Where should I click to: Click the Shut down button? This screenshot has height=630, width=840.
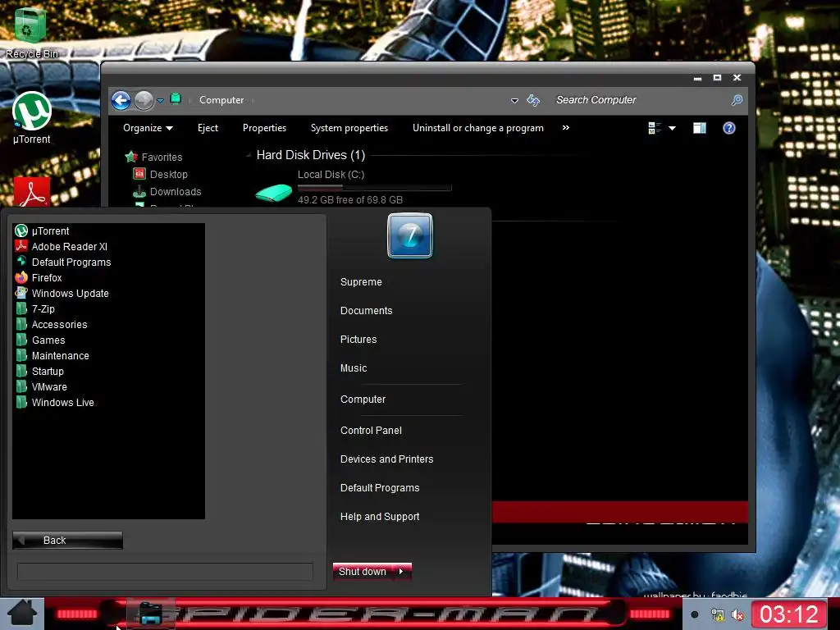(x=363, y=572)
